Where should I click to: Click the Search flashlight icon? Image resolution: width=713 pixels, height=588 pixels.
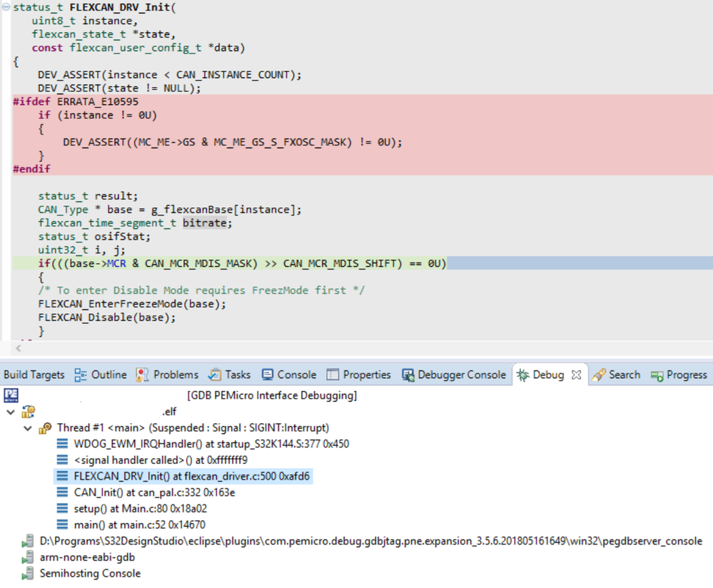click(598, 375)
